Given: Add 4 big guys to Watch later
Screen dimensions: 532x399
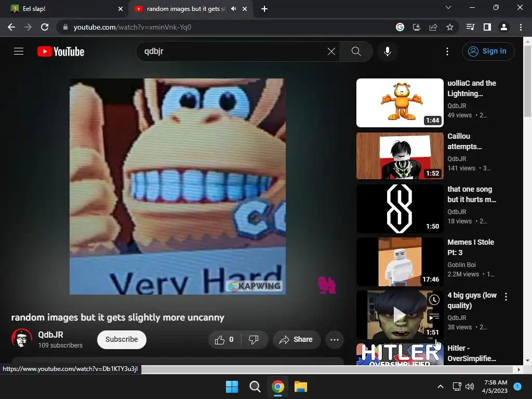Looking at the screenshot, I should click(x=434, y=300).
